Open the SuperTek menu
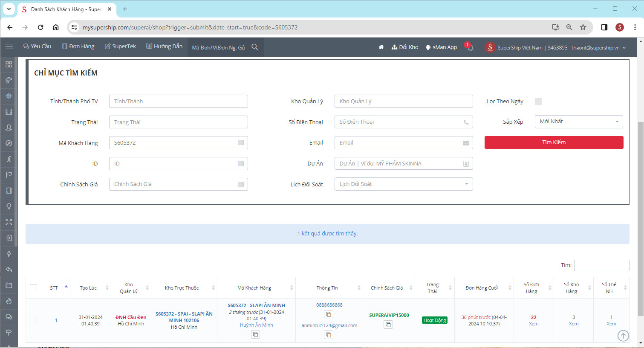Viewport: 644px width, 348px height. tap(120, 46)
